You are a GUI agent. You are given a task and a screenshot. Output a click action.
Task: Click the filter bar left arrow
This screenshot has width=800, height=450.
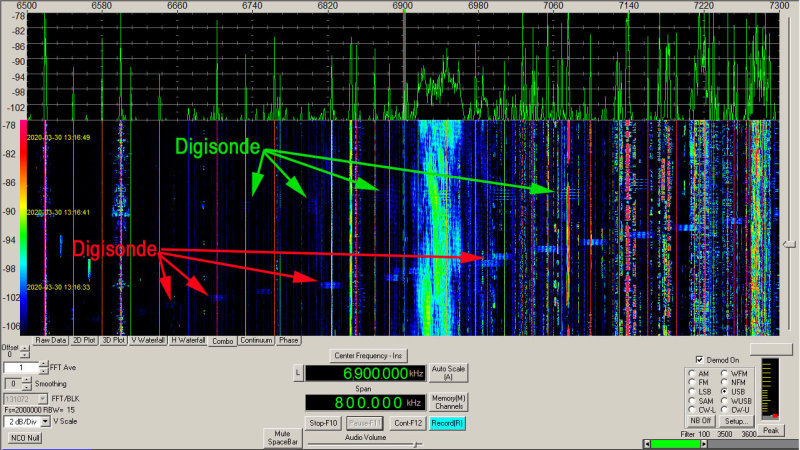(646, 444)
